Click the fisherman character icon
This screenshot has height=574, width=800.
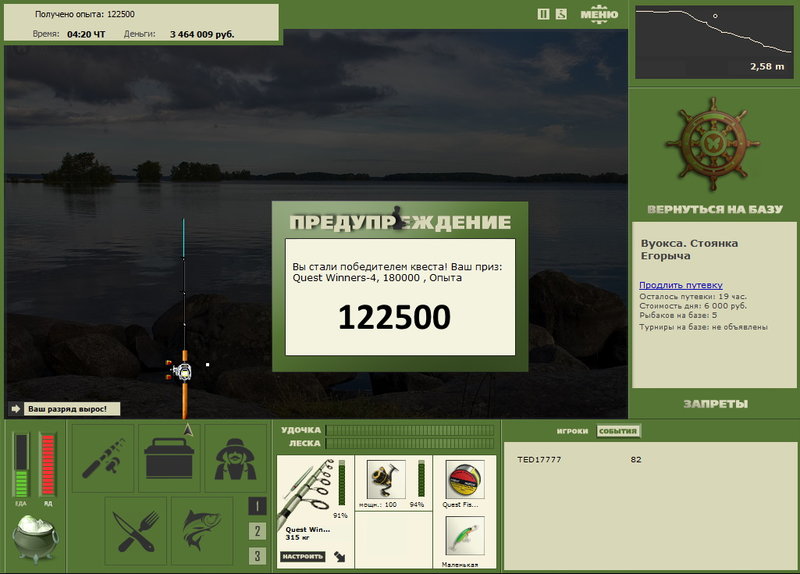click(235, 458)
